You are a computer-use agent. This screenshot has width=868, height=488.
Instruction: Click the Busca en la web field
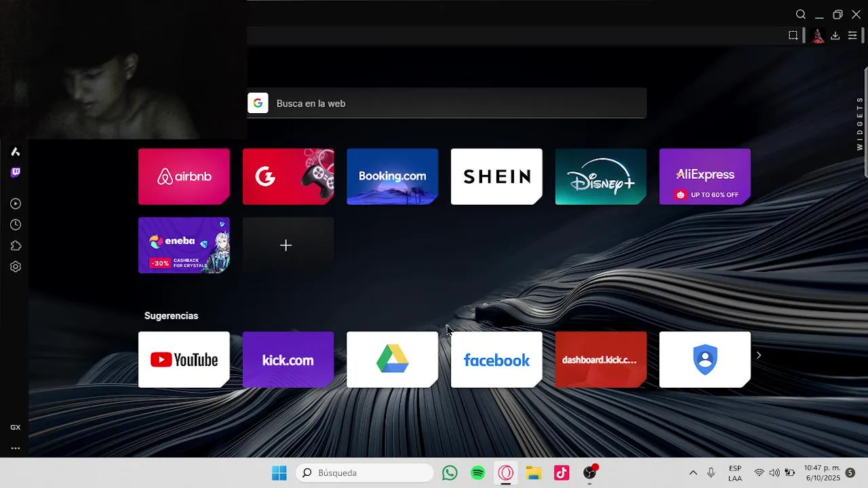coord(447,103)
